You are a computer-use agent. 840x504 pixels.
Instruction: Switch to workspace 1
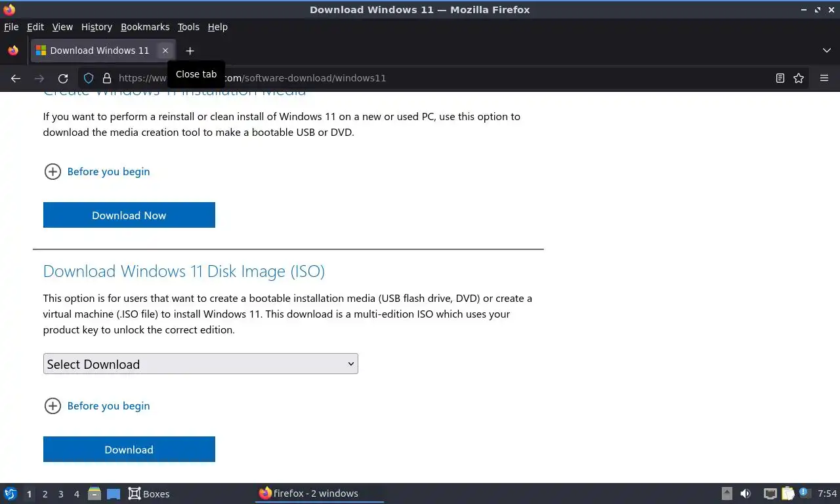(x=29, y=494)
